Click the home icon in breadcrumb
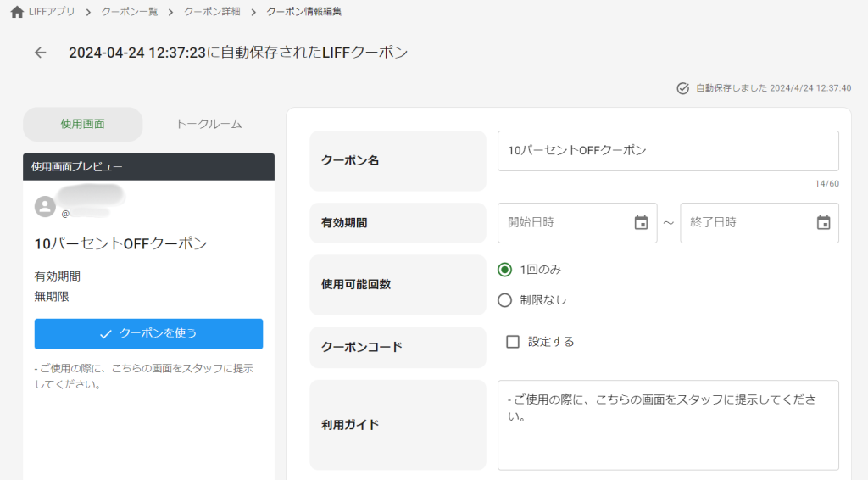 (x=17, y=12)
